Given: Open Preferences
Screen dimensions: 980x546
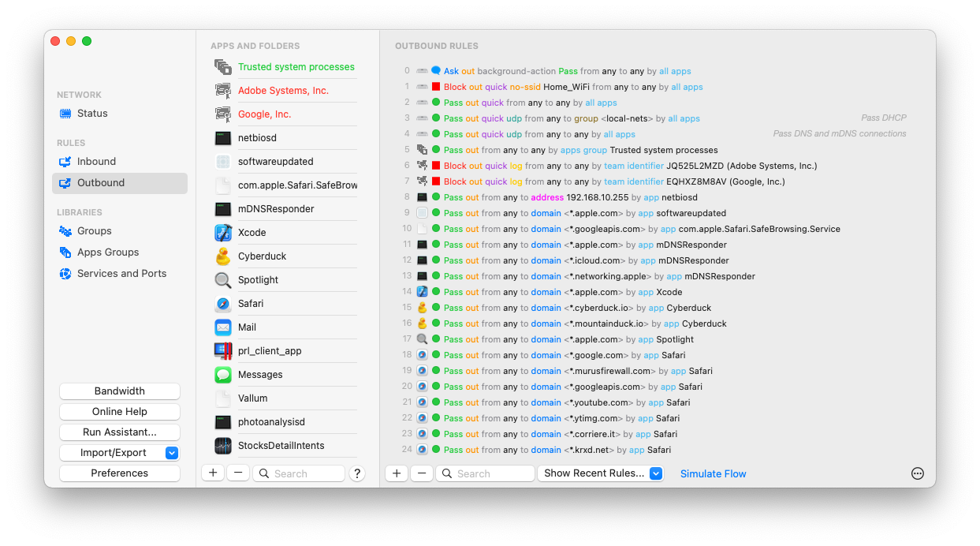Looking at the screenshot, I should coord(120,473).
